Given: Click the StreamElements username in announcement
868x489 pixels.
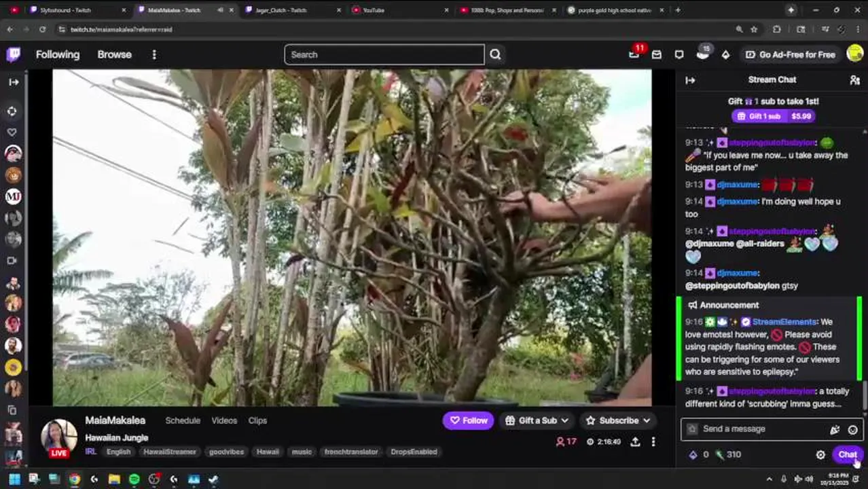Looking at the screenshot, I should (784, 322).
